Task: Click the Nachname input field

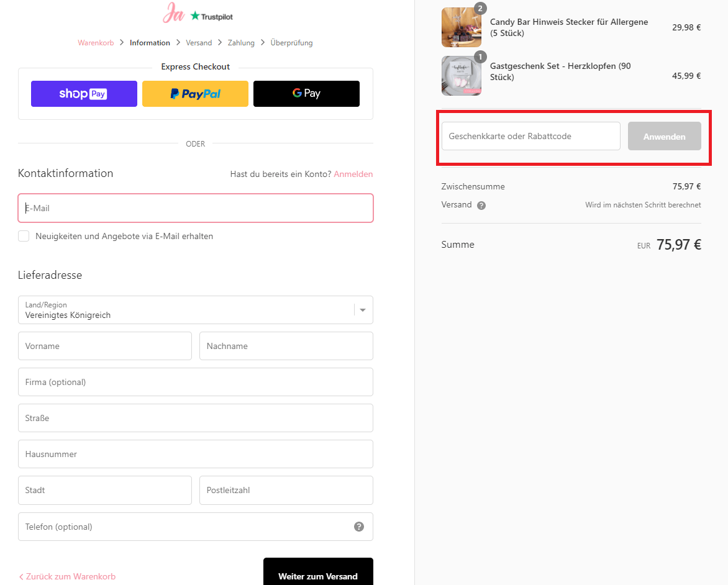Action: (x=286, y=346)
